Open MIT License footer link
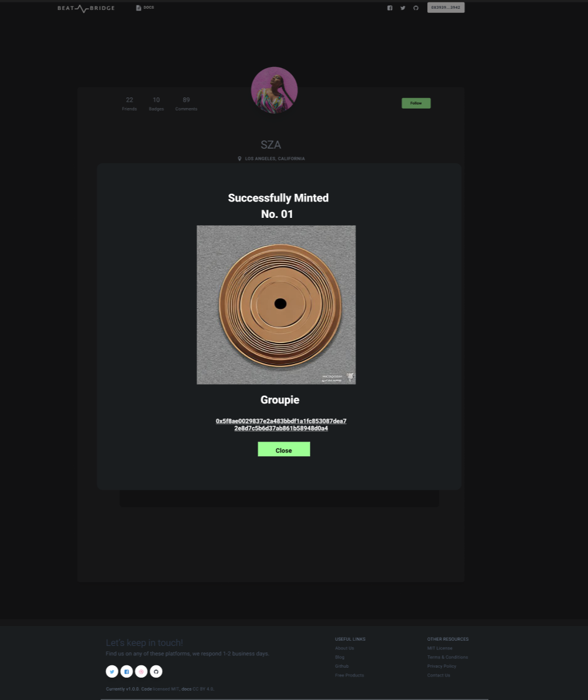 pyautogui.click(x=440, y=648)
